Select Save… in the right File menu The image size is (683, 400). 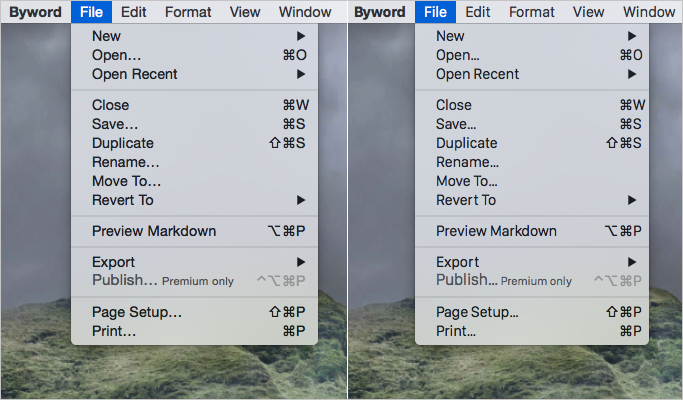point(532,124)
